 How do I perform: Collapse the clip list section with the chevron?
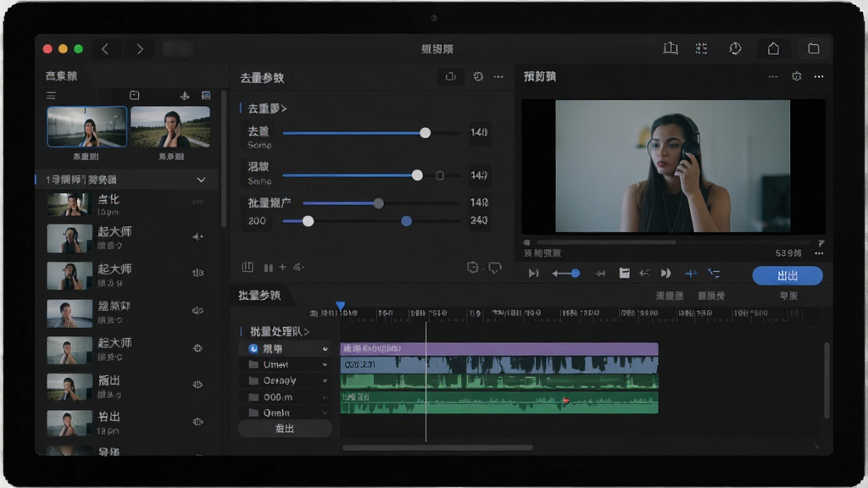tap(201, 180)
